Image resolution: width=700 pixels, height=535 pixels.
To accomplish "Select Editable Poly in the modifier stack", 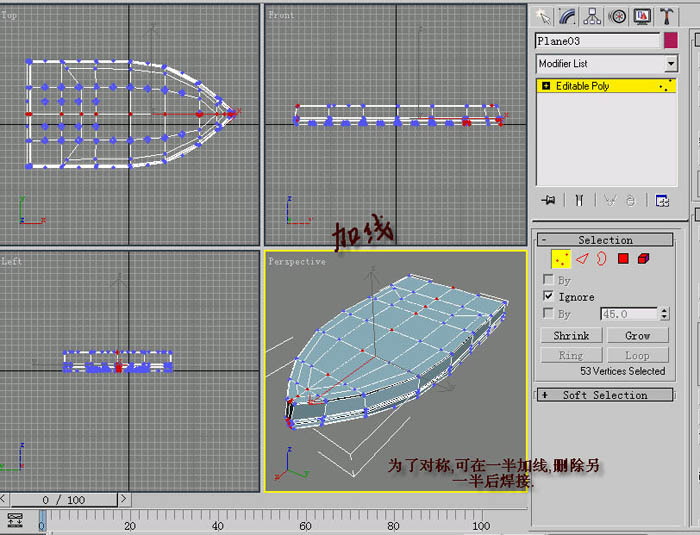I will [606, 86].
